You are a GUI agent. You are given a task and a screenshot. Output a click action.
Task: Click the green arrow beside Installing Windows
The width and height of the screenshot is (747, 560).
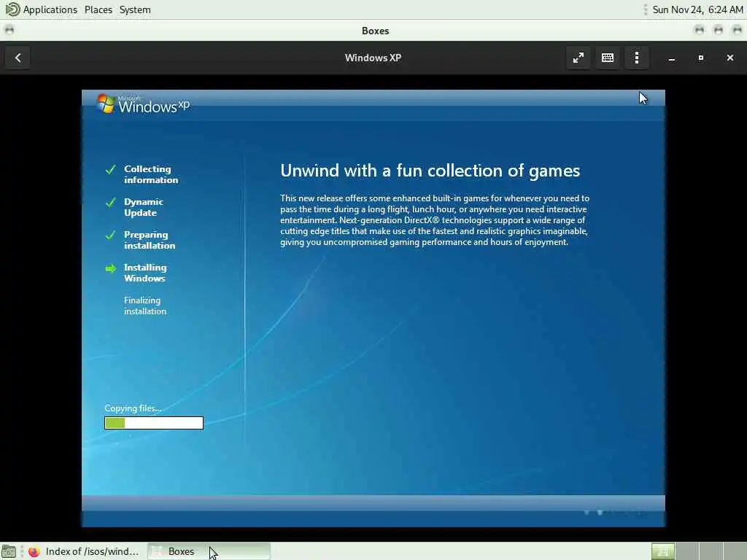111,268
